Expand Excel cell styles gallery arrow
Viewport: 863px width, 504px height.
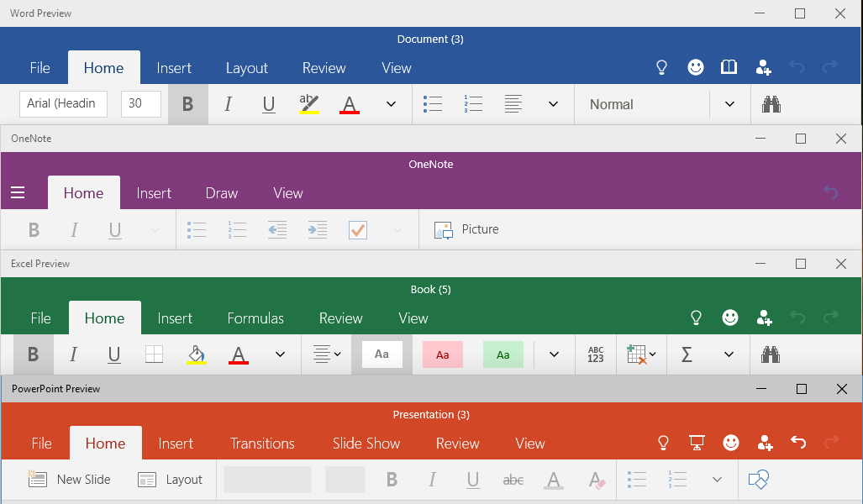[x=554, y=354]
